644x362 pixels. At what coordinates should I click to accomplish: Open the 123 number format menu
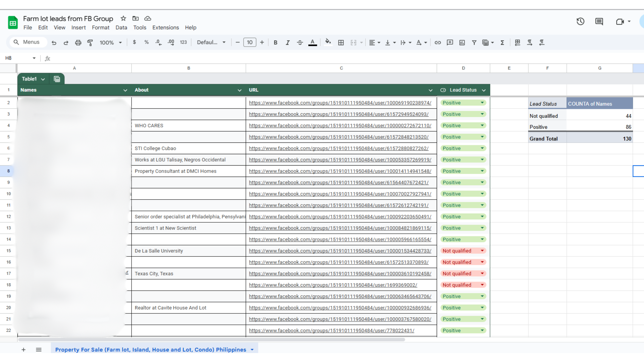[183, 42]
